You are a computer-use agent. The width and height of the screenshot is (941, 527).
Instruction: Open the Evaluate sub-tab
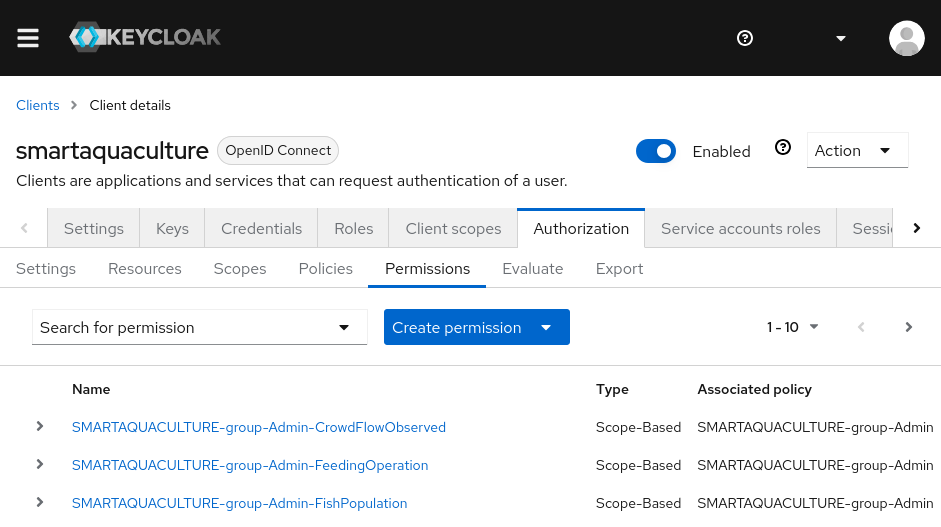point(532,268)
